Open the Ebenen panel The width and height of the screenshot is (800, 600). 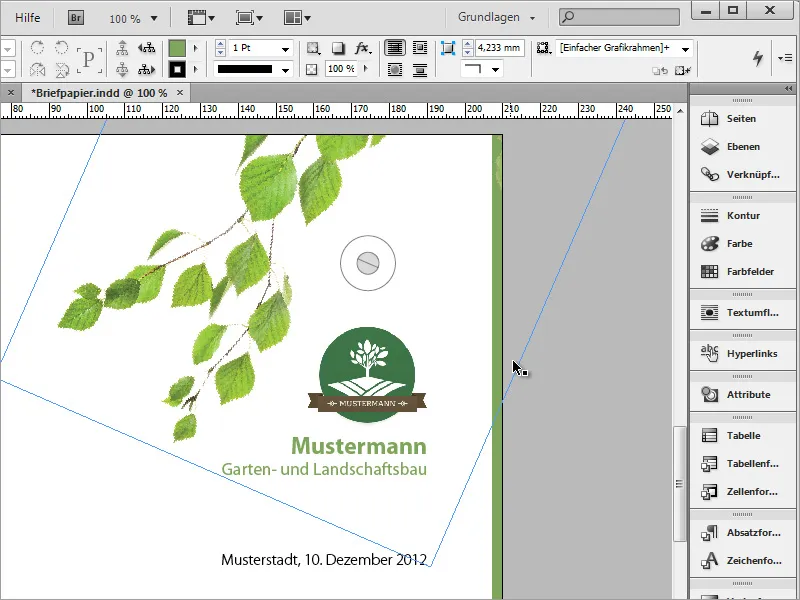[x=742, y=147]
